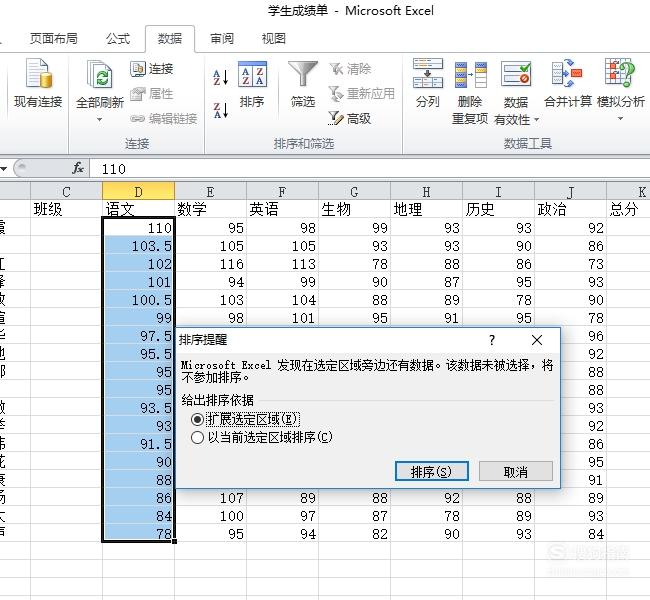Click the 语文 cell with value 91.5

(x=138, y=444)
